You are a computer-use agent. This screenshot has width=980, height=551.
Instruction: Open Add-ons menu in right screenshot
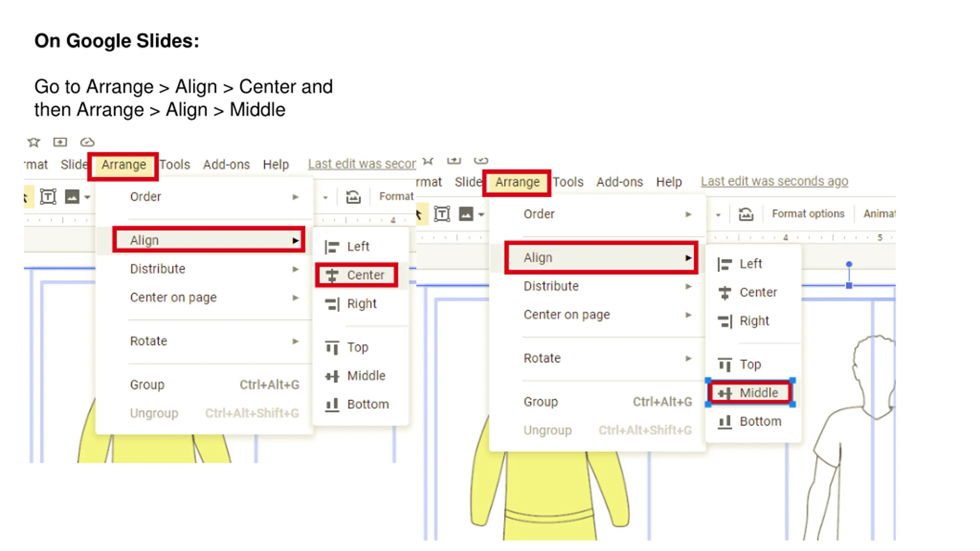pyautogui.click(x=619, y=182)
